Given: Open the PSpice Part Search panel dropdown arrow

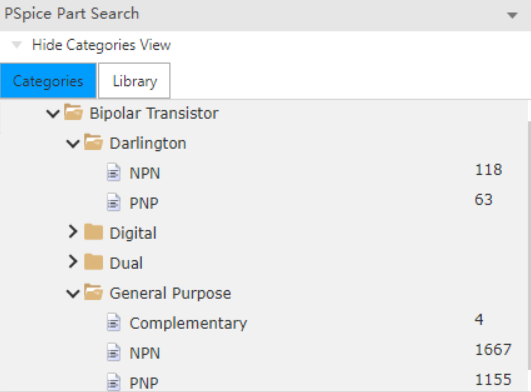Looking at the screenshot, I should point(512,15).
